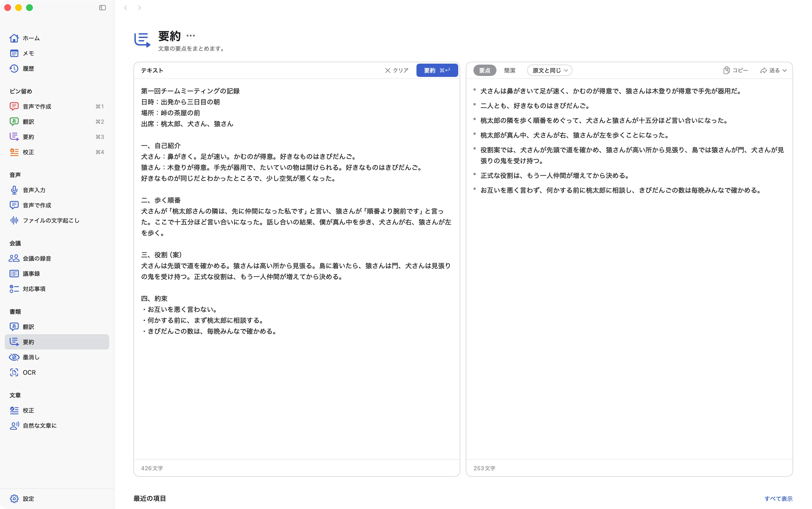Run the blue 要約 button
Viewport: 812px width, 509px height.
click(437, 70)
